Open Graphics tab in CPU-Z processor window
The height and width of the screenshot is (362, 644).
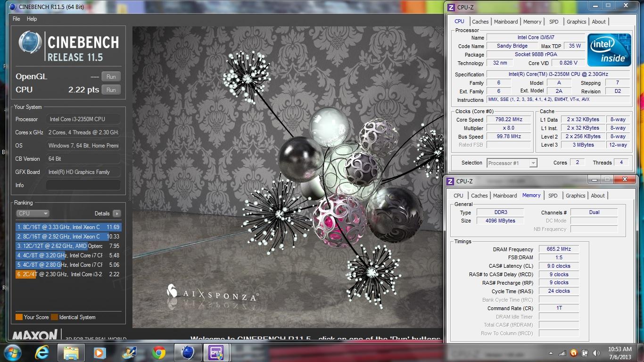(577, 22)
